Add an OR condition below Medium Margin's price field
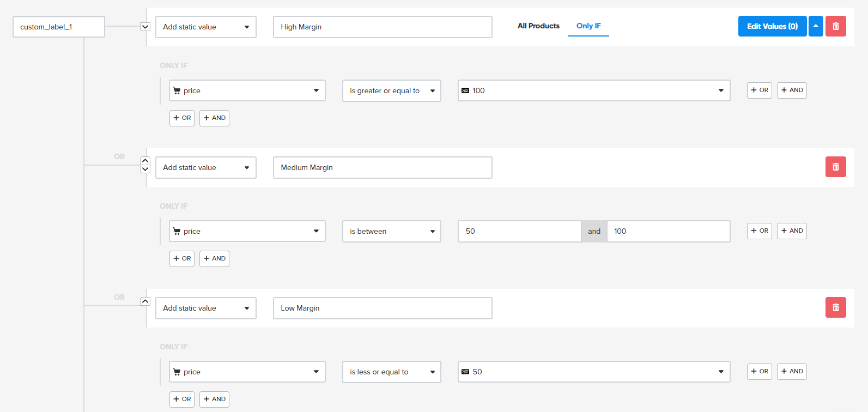Screen dimensions: 868x412 (182, 258)
